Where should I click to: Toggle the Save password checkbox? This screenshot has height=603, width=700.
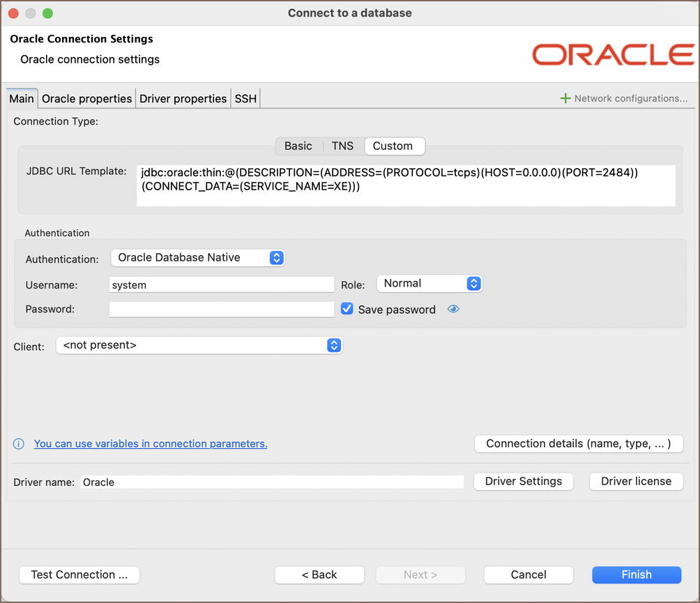347,309
